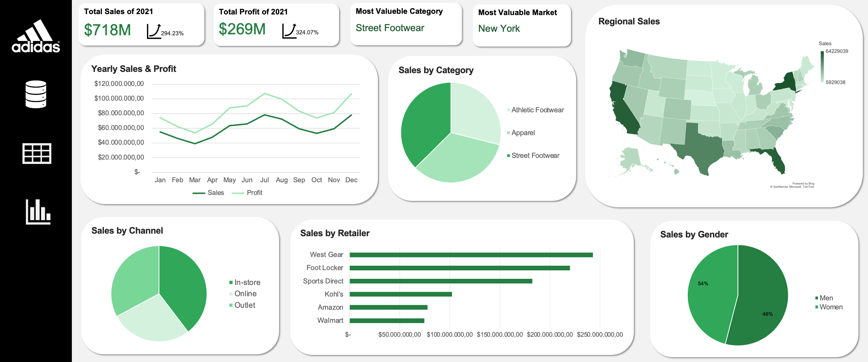The width and height of the screenshot is (868, 362).
Task: Click the map Sales gradient scale
Action: [822, 67]
